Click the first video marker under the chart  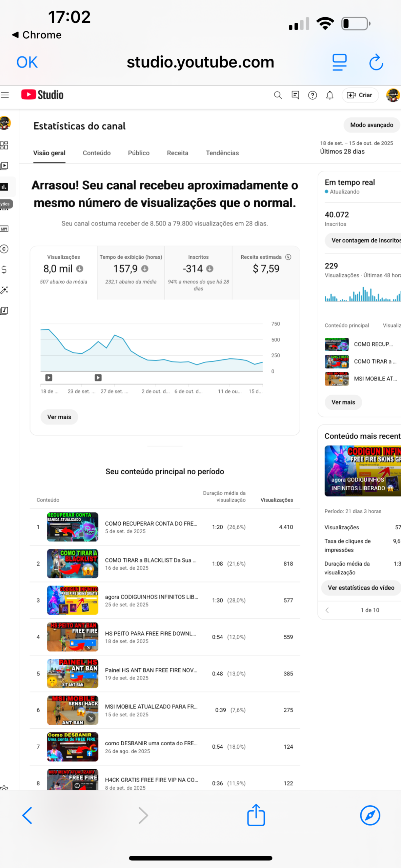(x=49, y=377)
